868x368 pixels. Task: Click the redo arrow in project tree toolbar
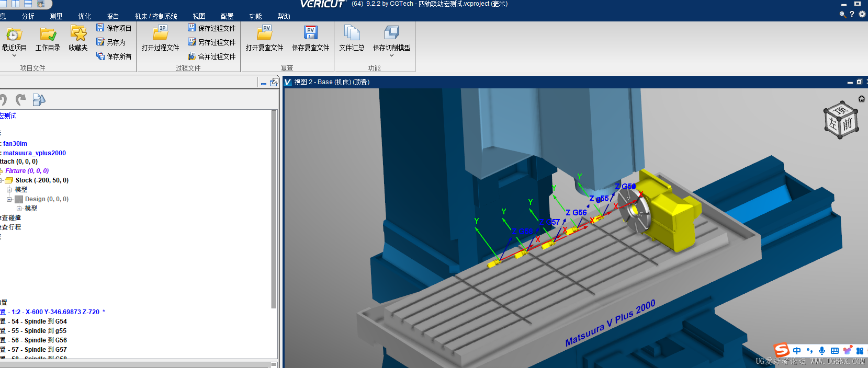click(21, 99)
